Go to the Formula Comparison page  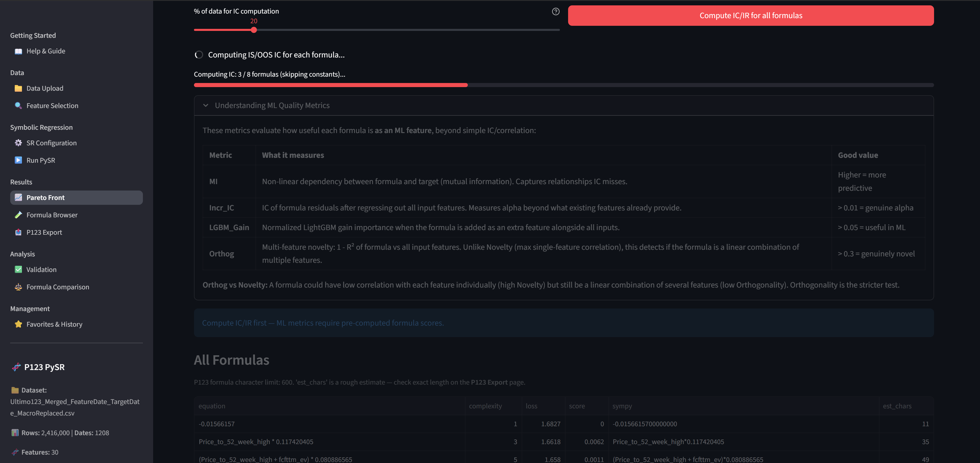pos(57,287)
